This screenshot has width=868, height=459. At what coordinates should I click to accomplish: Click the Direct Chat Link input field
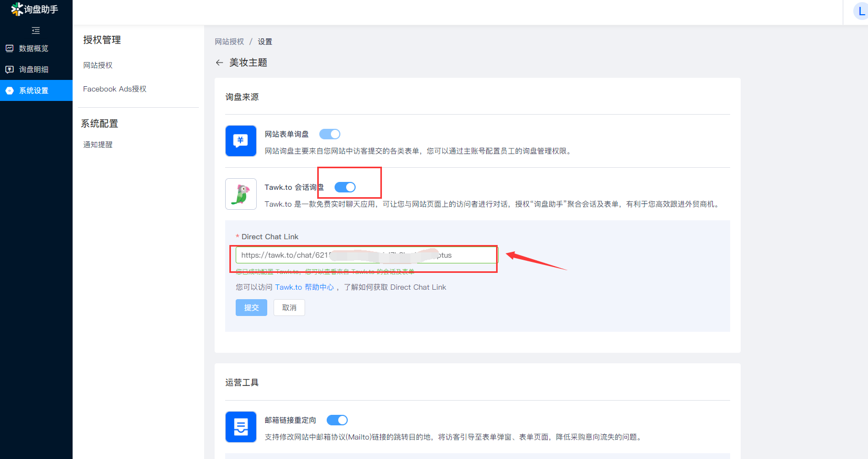[366, 255]
